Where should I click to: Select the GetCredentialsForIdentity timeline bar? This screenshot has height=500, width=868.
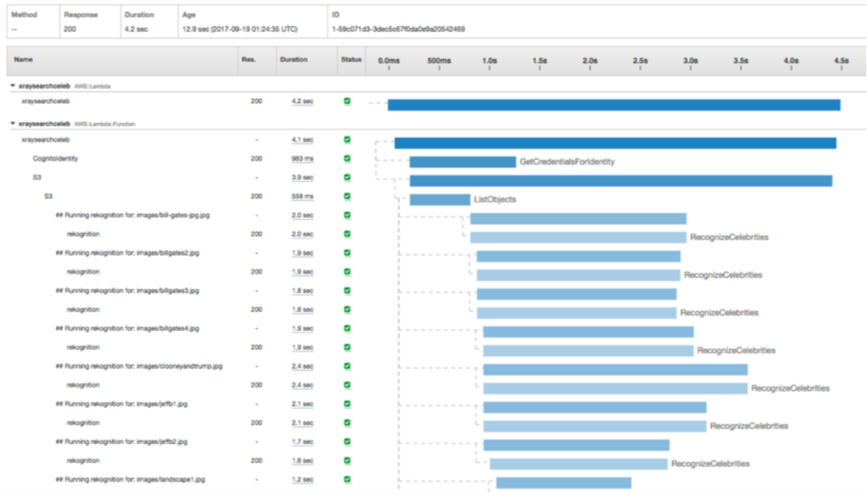[462, 162]
